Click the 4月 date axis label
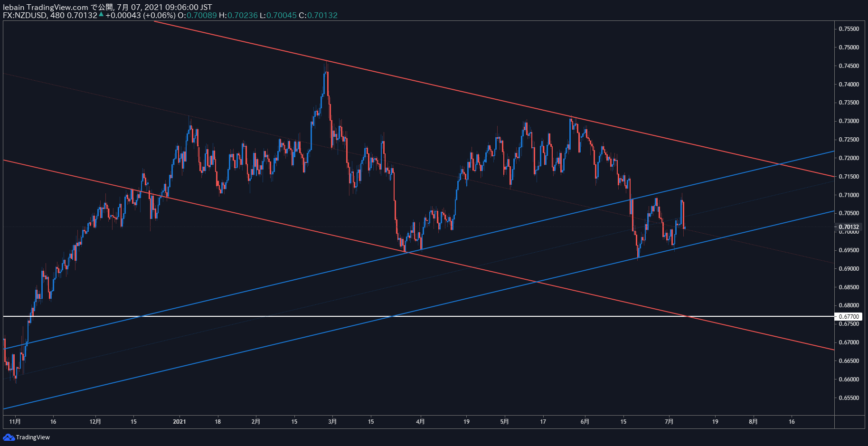 (x=420, y=421)
